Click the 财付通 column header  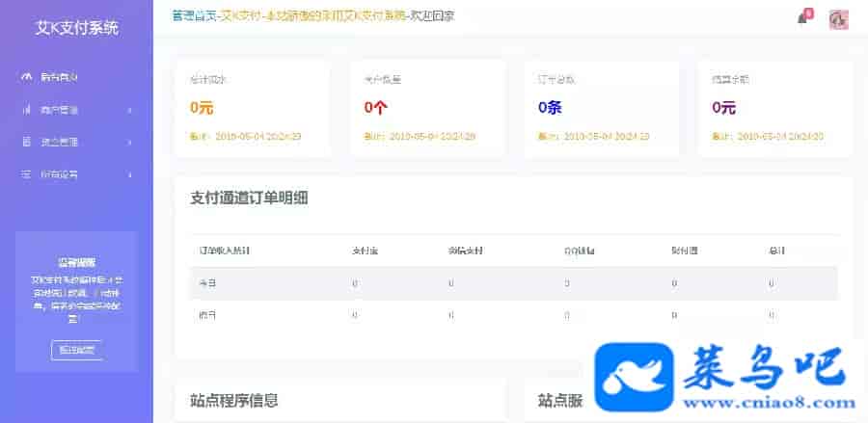point(684,251)
